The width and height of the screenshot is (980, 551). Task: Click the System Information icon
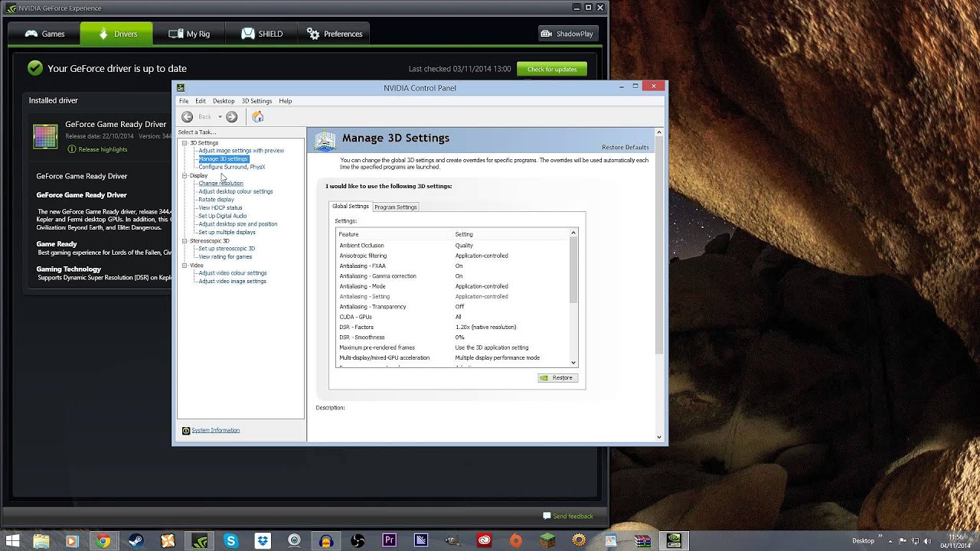tap(186, 431)
